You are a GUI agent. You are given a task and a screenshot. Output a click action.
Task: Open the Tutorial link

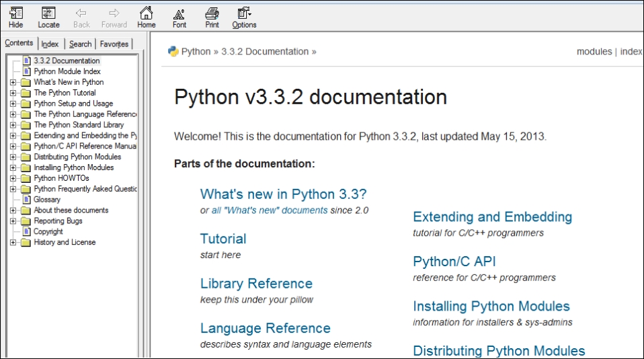pyautogui.click(x=223, y=239)
